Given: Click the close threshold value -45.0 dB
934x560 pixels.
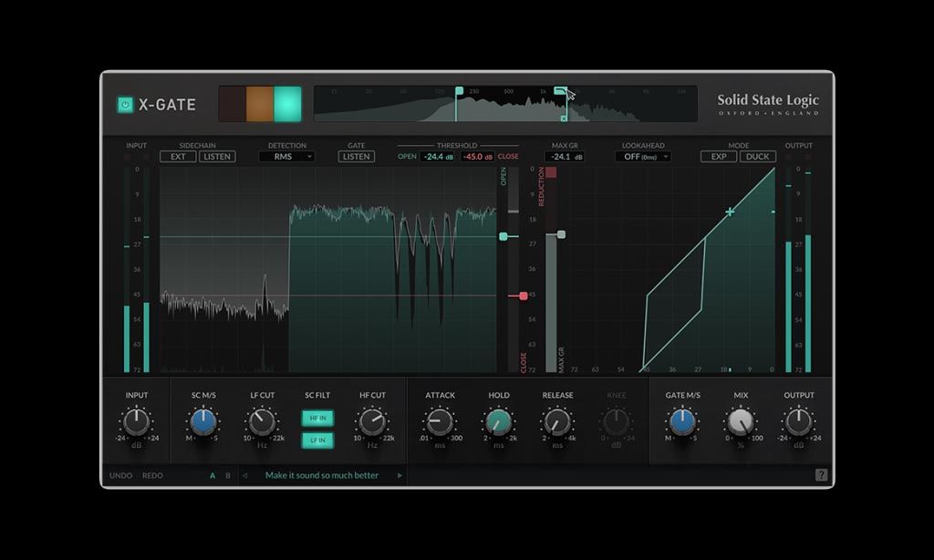Looking at the screenshot, I should pyautogui.click(x=478, y=157).
